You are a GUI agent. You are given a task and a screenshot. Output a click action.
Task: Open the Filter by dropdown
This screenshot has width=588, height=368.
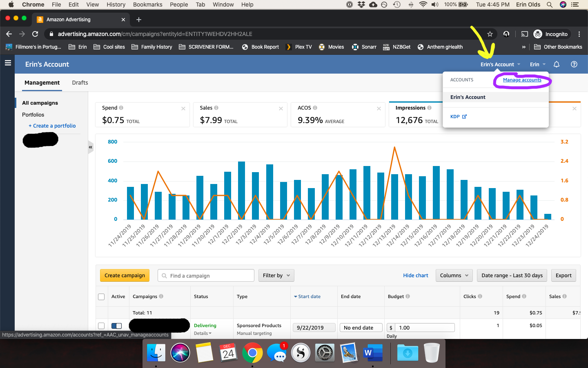tap(276, 275)
